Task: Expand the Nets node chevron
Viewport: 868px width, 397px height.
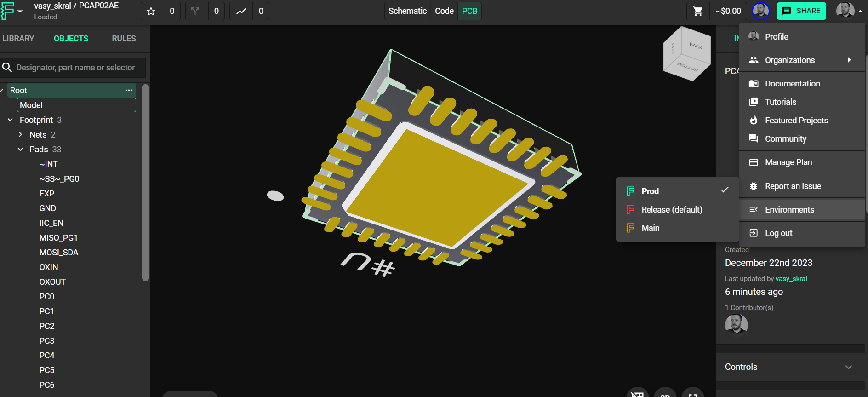Action: (x=20, y=135)
